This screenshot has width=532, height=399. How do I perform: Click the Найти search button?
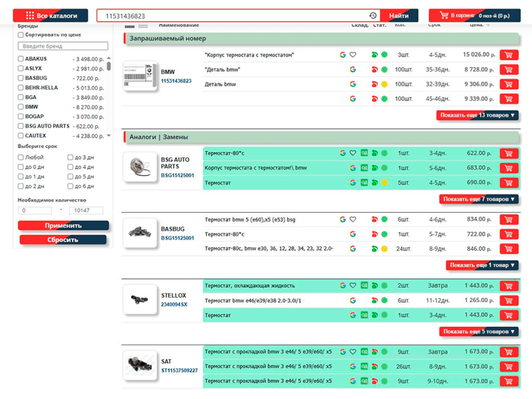click(399, 16)
